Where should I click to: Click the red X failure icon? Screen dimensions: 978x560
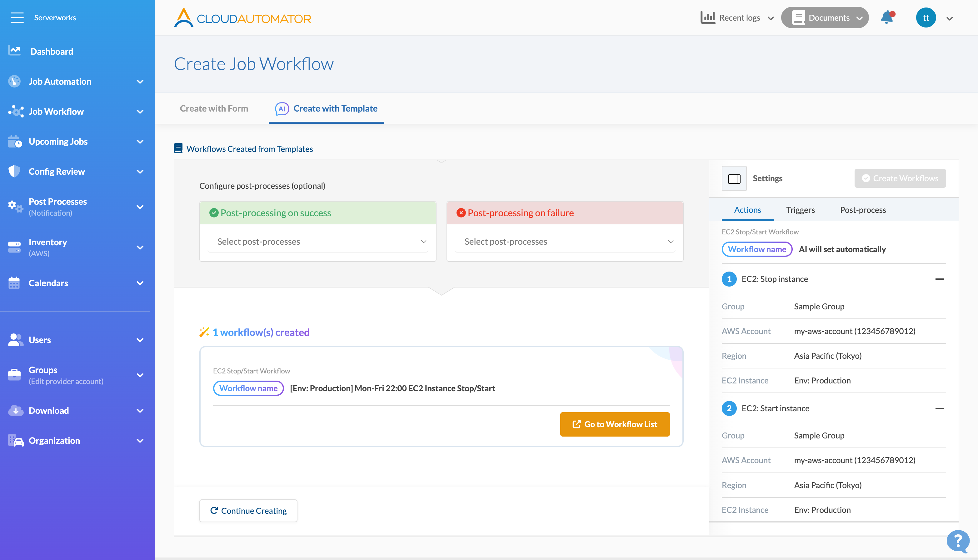tap(461, 213)
